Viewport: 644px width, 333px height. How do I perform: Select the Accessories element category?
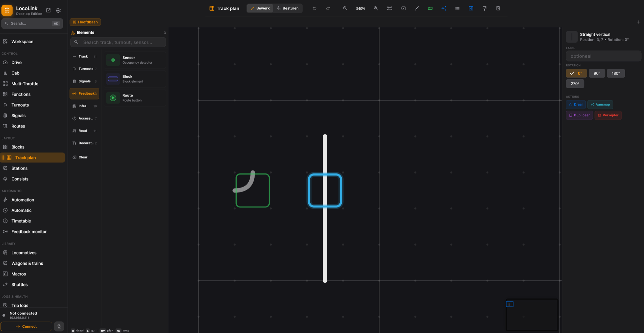[x=85, y=119]
